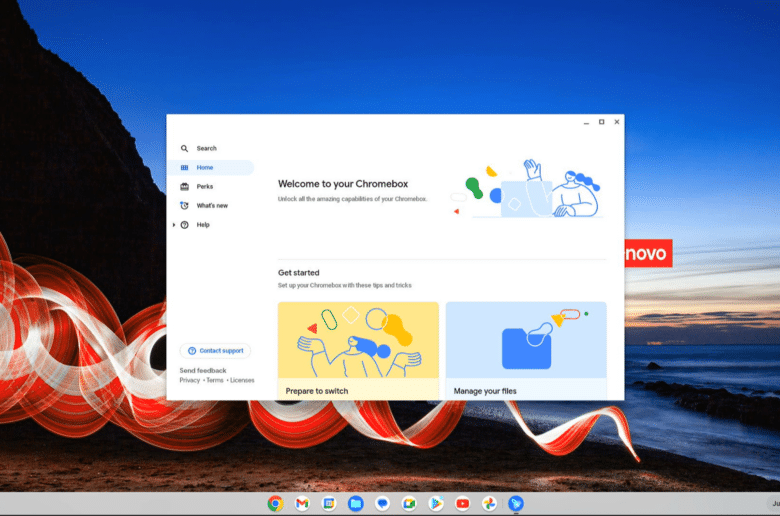Open Google Chrome from the shelf

click(x=276, y=504)
